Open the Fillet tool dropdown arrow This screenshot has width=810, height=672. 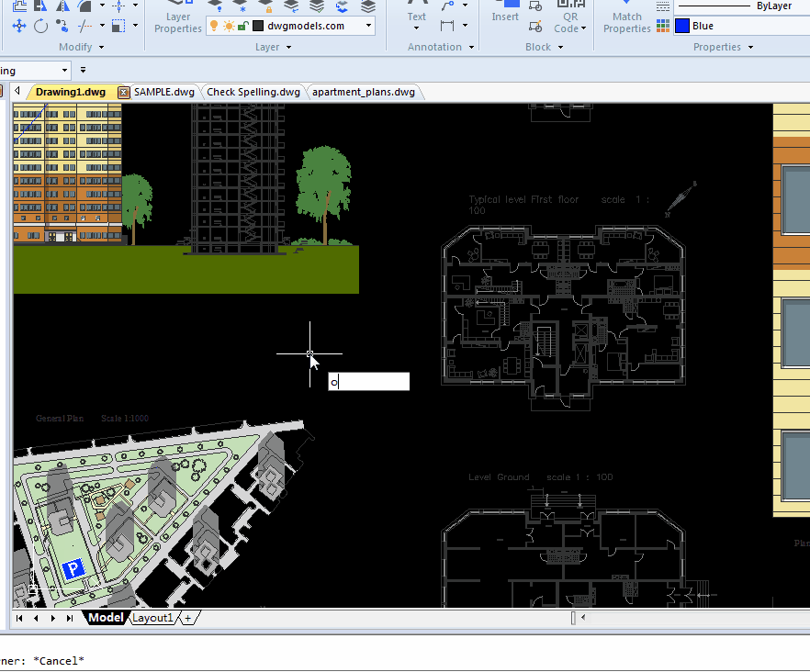click(102, 6)
